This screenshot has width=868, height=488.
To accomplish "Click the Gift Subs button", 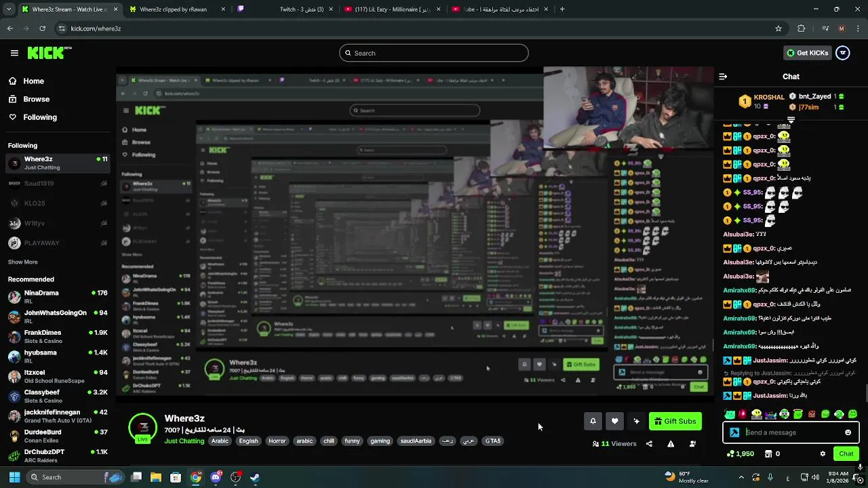I will click(x=675, y=421).
